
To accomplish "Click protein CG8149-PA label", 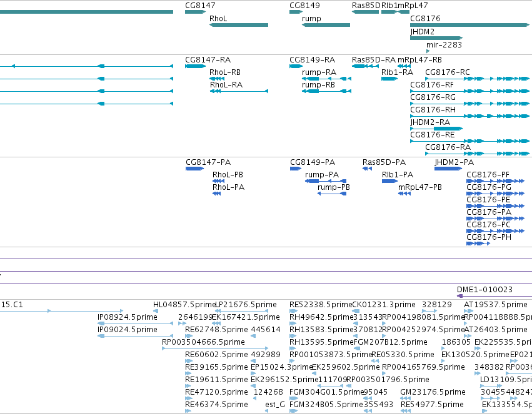I will point(313,162).
